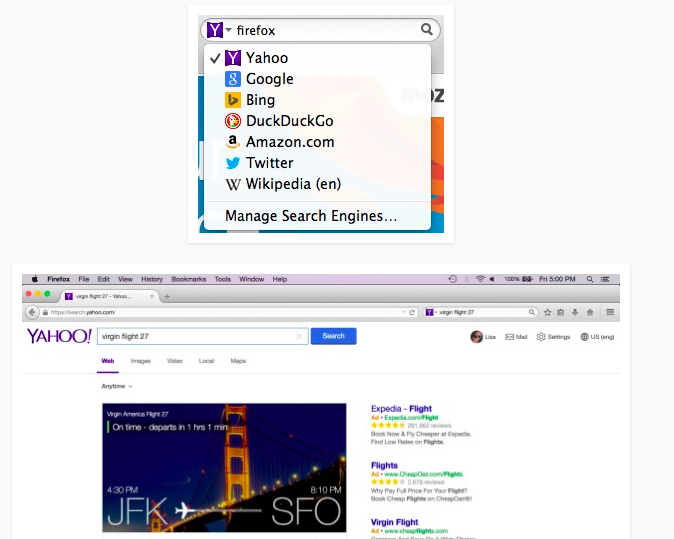
Task: Click the toolbar search magnifier icon
Action: pyautogui.click(x=532, y=312)
